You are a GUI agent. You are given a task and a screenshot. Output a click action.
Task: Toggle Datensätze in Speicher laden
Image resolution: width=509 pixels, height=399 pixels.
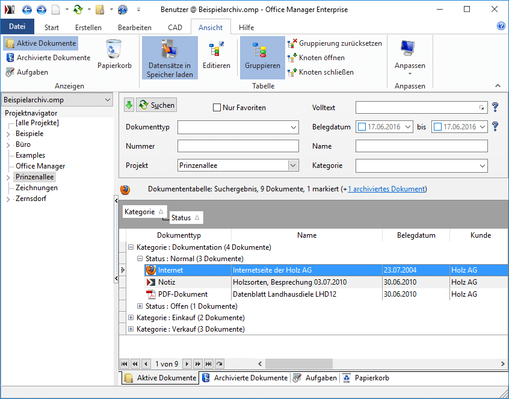(x=170, y=58)
